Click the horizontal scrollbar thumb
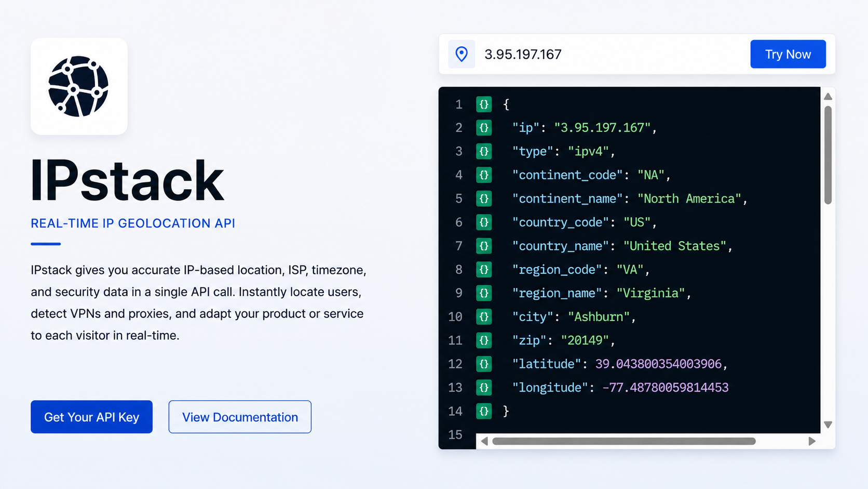The image size is (868, 489). [624, 441]
